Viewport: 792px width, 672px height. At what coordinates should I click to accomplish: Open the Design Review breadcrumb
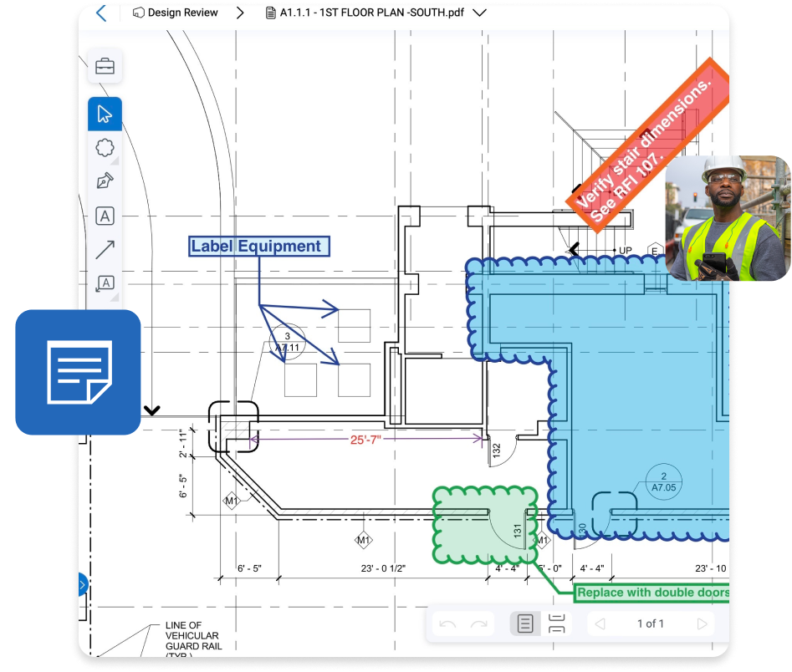[176, 13]
